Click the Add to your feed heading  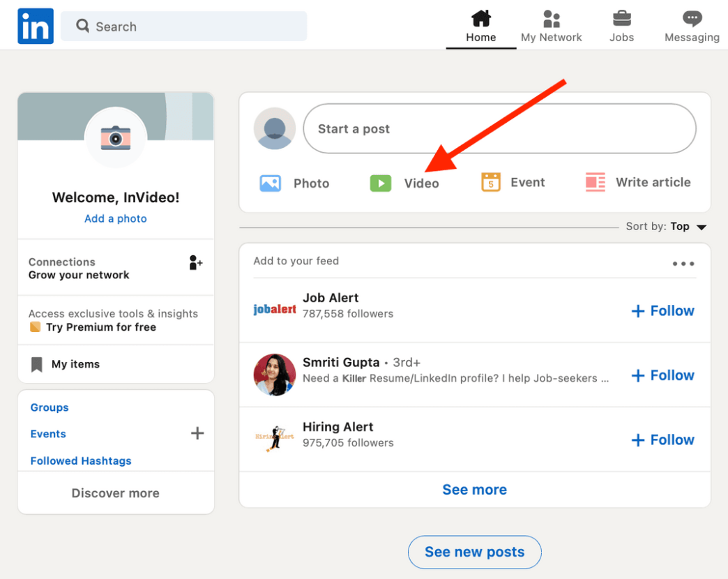tap(296, 261)
